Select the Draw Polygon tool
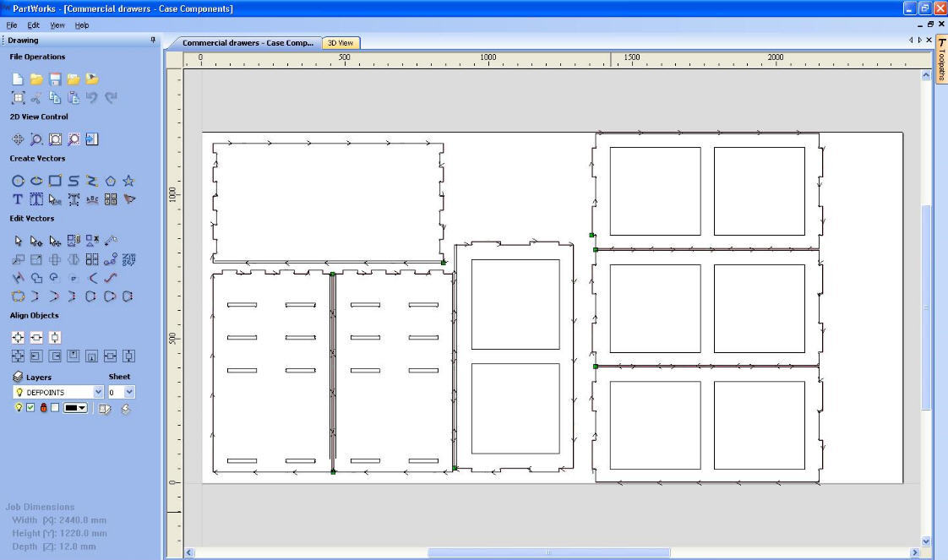The height and width of the screenshot is (560, 948). 111,181
